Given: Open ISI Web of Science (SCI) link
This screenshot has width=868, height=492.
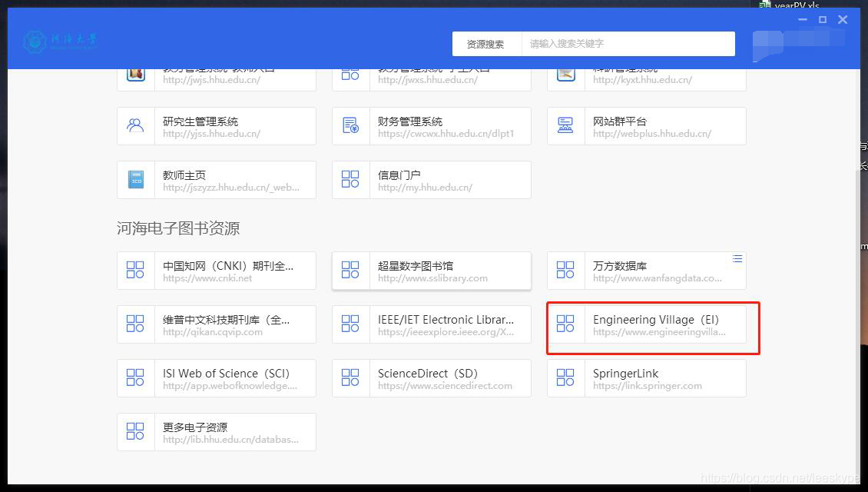Looking at the screenshot, I should coord(217,378).
